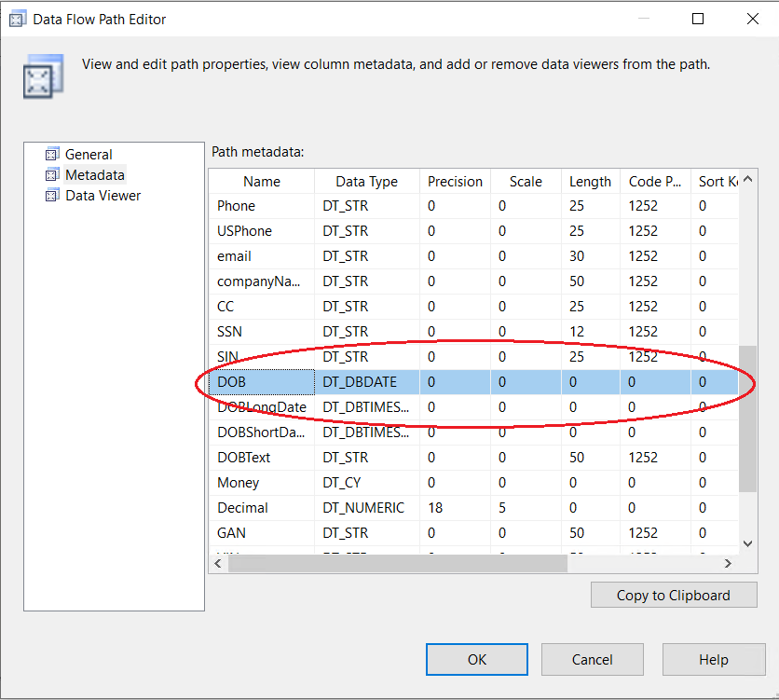Click the Precision column header
The image size is (779, 700).
pyautogui.click(x=455, y=182)
